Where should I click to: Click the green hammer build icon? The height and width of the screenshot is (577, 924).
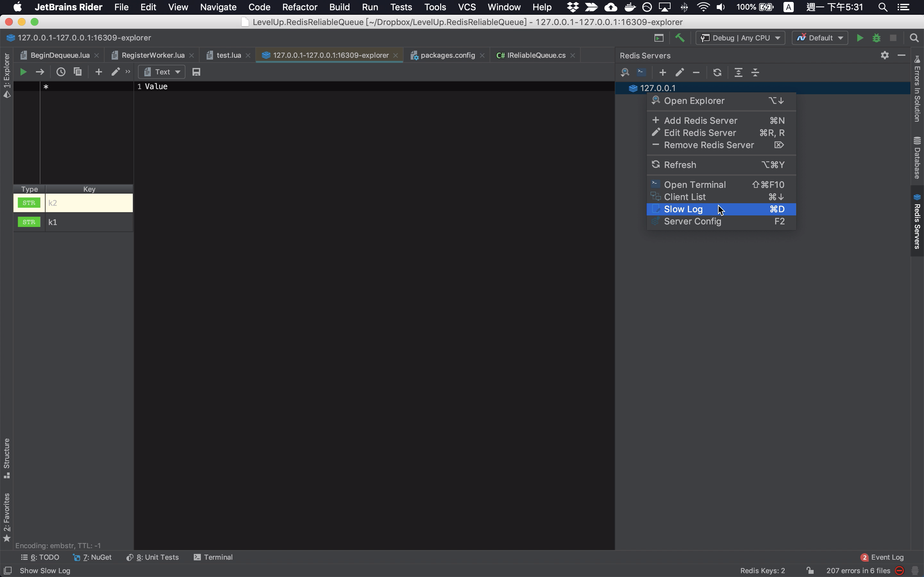click(x=680, y=38)
